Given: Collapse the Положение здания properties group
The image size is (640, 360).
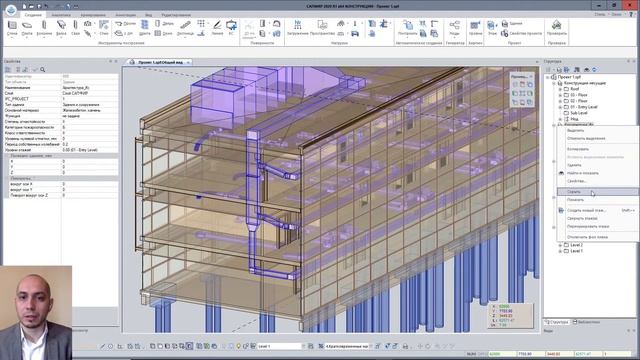Looking at the screenshot, I should point(7,156).
